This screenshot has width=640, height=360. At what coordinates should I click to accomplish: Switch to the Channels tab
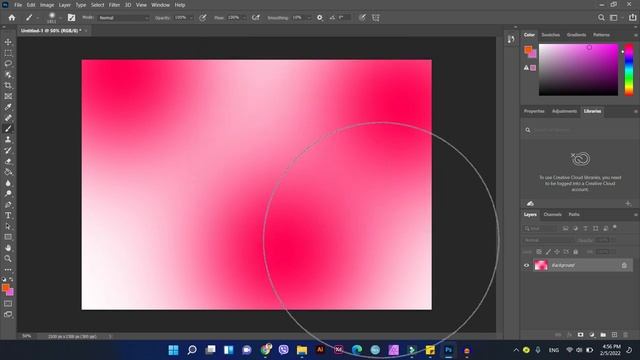552,214
